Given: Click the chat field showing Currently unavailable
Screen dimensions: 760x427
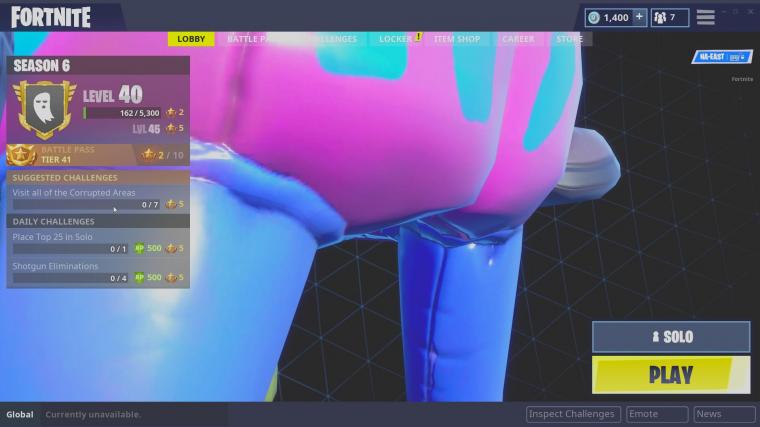Looking at the screenshot, I should (x=93, y=414).
